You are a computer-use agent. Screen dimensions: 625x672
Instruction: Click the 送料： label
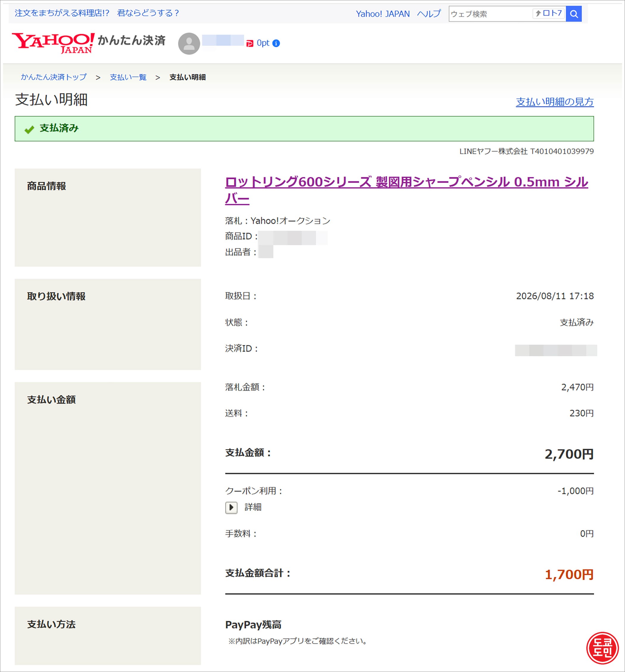(237, 413)
